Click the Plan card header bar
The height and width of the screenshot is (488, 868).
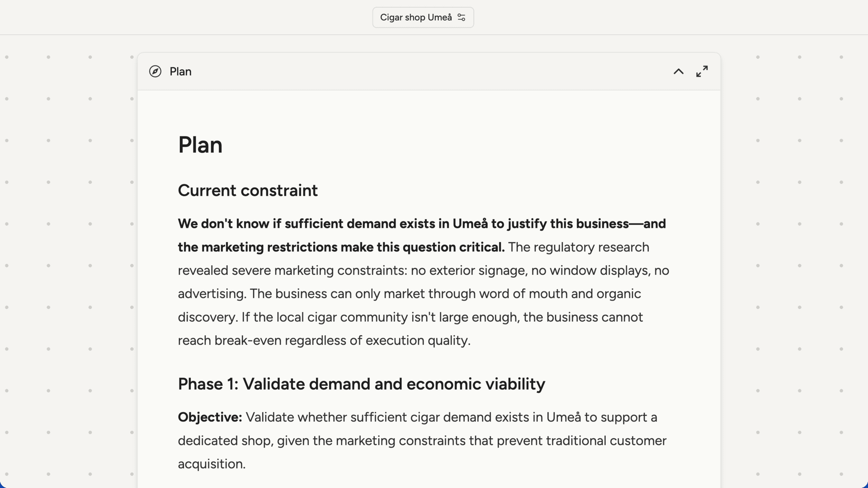tap(429, 71)
